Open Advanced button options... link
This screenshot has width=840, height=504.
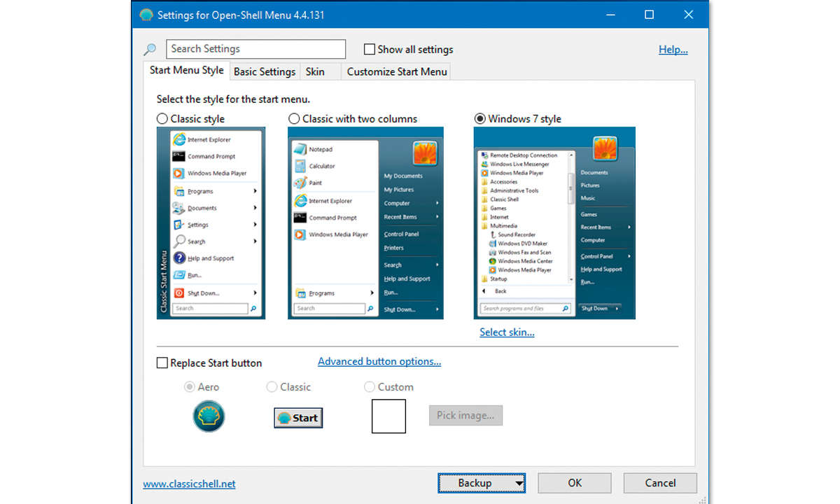tap(379, 361)
